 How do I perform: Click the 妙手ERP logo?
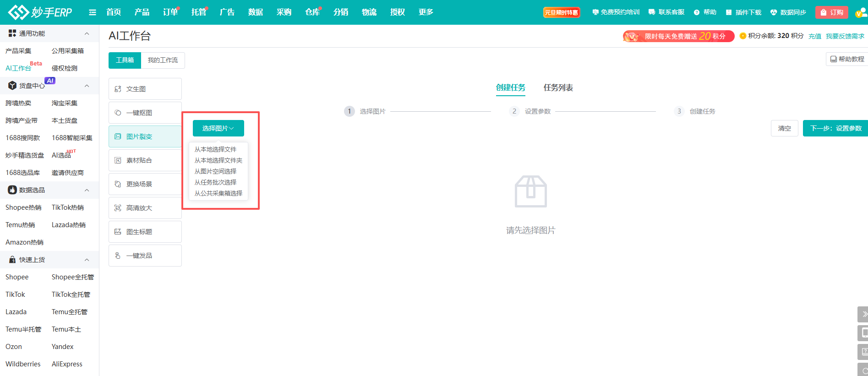coord(40,12)
